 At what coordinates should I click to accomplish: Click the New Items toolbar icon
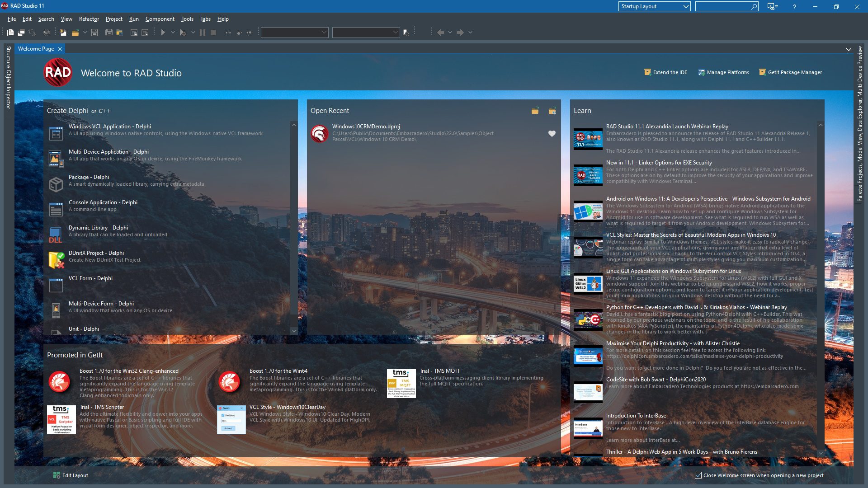[63, 33]
